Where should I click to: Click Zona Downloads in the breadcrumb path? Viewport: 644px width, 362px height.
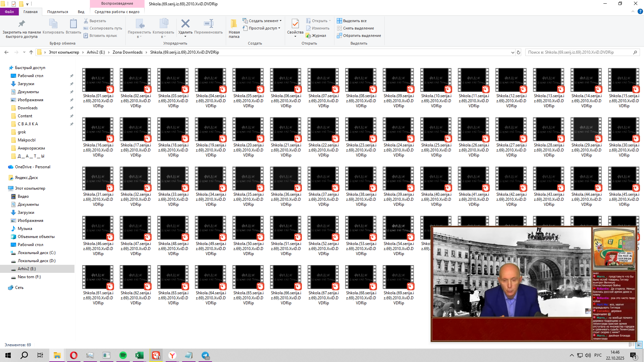(x=127, y=52)
